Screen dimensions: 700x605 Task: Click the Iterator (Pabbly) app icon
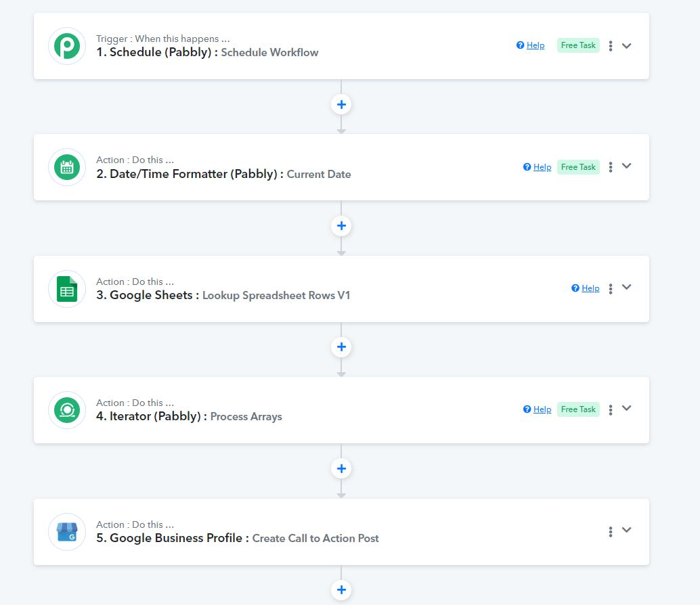(x=67, y=410)
